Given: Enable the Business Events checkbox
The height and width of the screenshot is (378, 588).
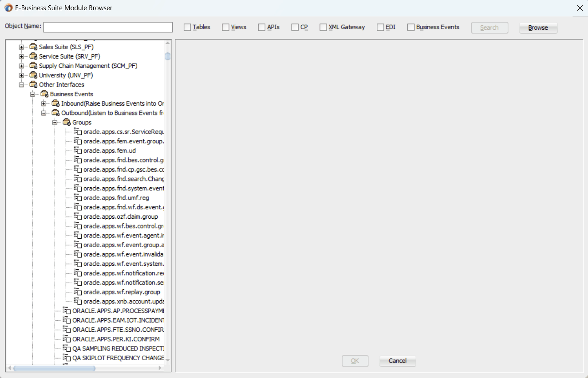Looking at the screenshot, I should (x=411, y=28).
